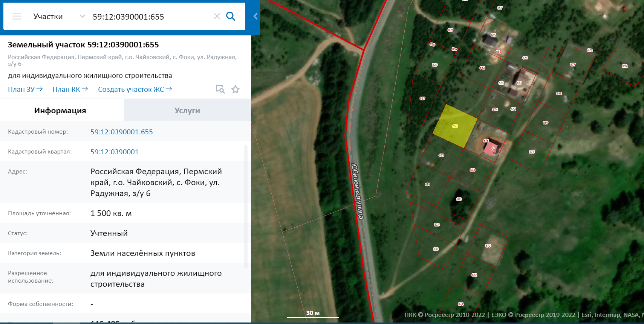Click the Юбилейная улица street label
This screenshot has height=324, width=644.
358,191
